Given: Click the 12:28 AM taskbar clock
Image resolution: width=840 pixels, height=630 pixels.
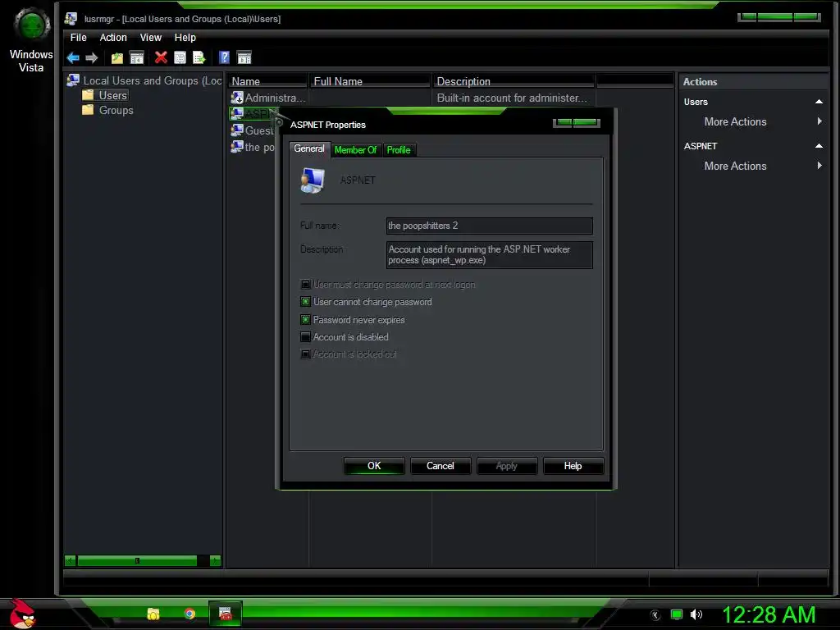Looking at the screenshot, I should point(769,614).
